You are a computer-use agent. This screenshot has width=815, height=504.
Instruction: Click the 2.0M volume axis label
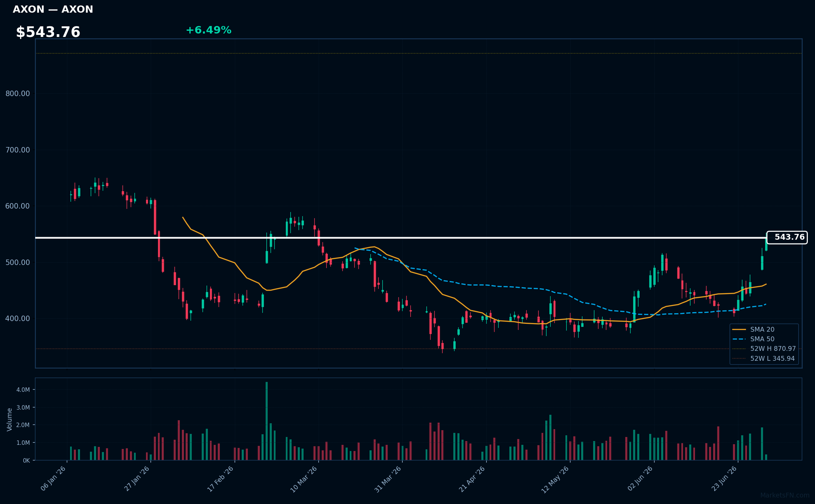(x=23, y=425)
